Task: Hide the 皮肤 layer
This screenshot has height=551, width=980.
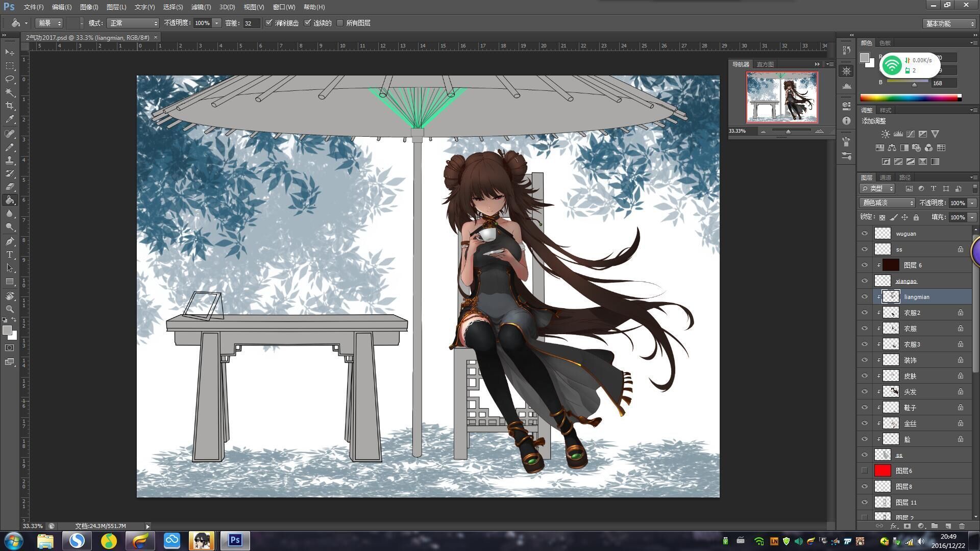Action: [x=865, y=376]
